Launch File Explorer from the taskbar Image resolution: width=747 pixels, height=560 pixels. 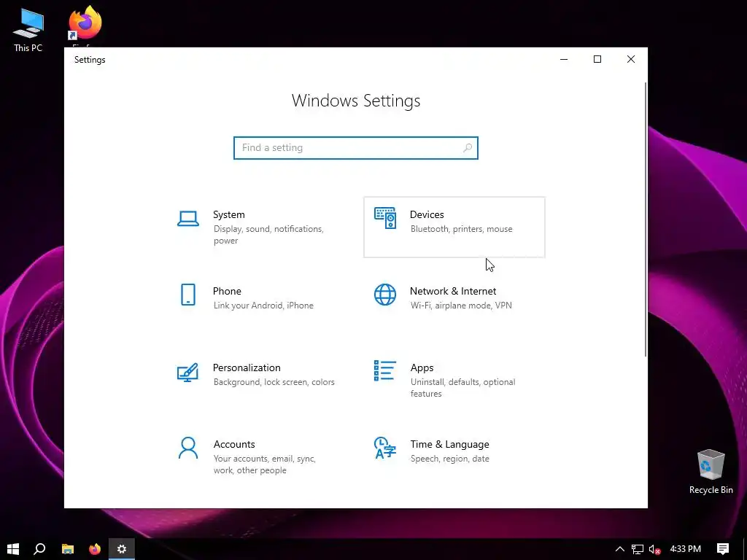point(68,549)
